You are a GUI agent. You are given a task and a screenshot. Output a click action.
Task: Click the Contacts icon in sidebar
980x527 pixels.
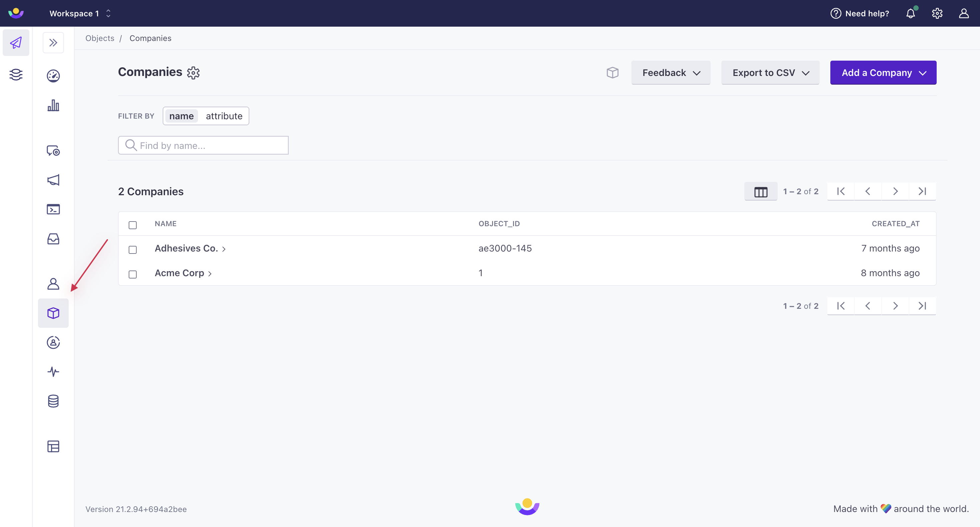pos(53,283)
